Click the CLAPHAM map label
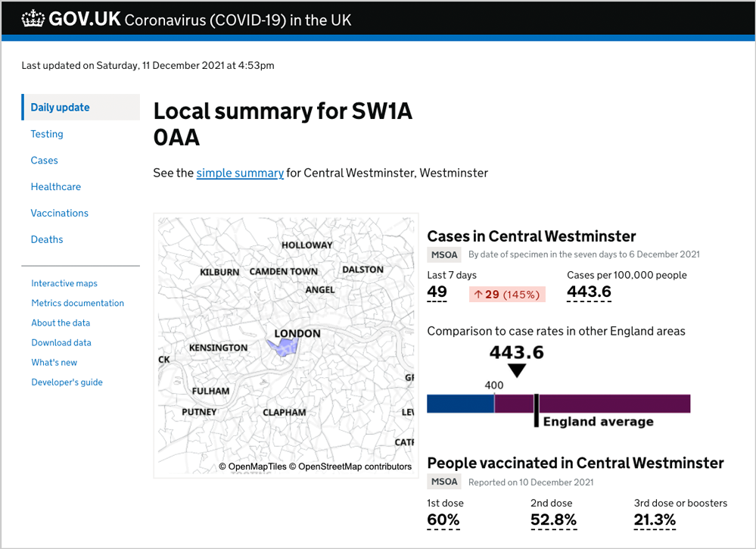756x549 pixels. pos(284,413)
